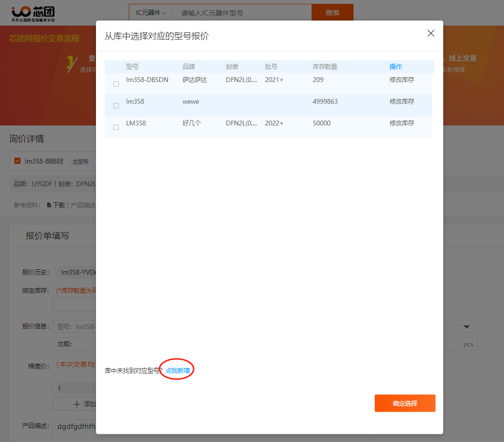
Task: Select the LM358 row checkbox
Action: (116, 127)
